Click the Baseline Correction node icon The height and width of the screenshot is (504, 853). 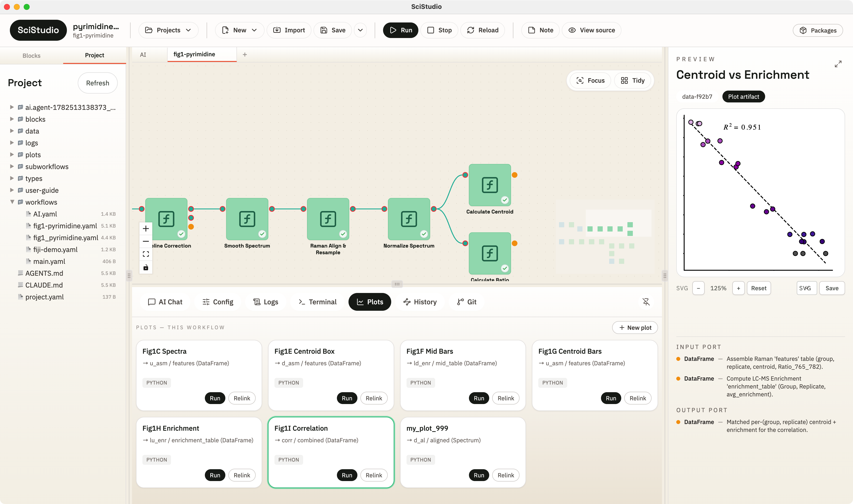point(166,219)
